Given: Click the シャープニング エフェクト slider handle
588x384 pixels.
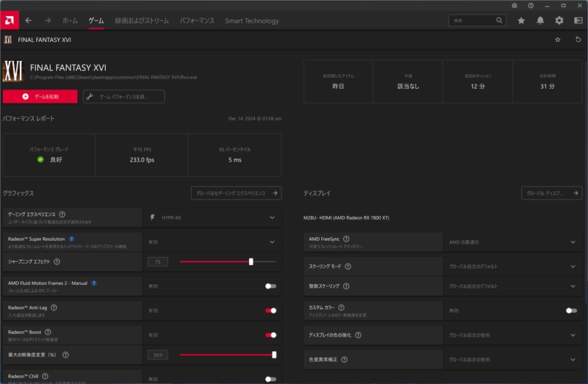Looking at the screenshot, I should coord(251,261).
